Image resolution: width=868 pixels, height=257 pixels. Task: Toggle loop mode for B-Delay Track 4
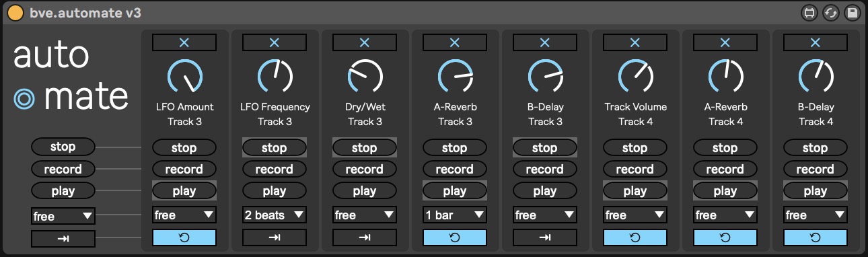coord(816,237)
